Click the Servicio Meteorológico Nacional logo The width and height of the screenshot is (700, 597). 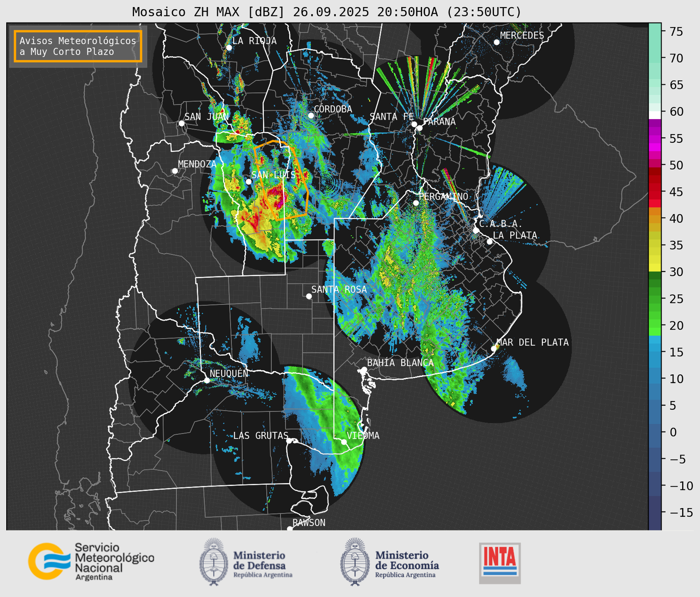point(91,561)
